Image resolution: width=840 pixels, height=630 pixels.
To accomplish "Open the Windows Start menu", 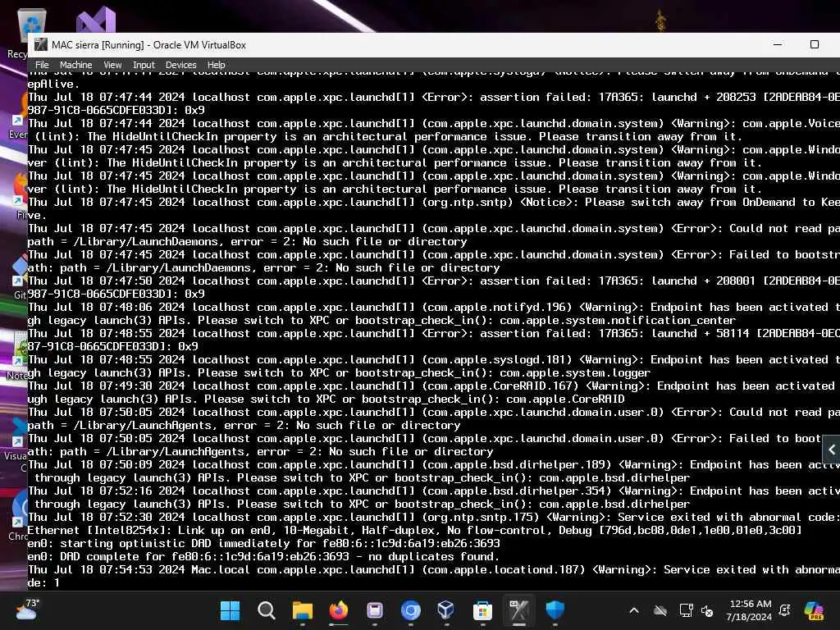I will click(x=231, y=610).
